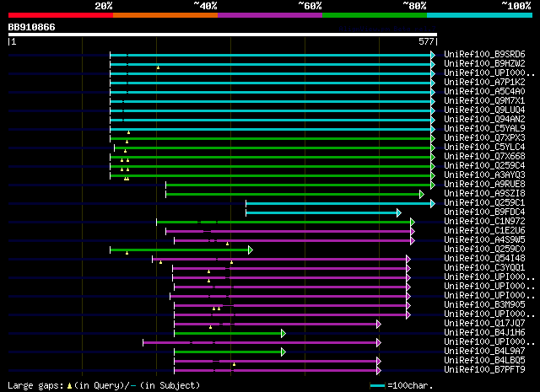Select the UniRef100_Q259C4 label
This screenshot has width=540, height=392.
pyautogui.click(x=484, y=165)
